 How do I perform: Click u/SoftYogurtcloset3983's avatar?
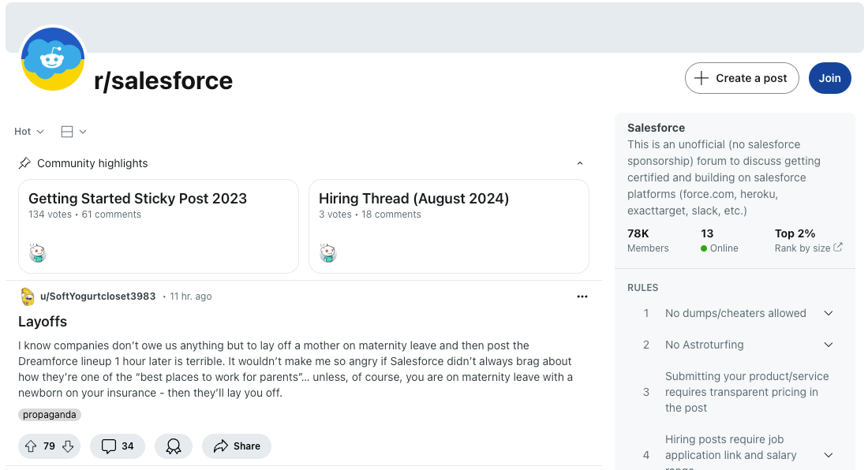coord(27,297)
